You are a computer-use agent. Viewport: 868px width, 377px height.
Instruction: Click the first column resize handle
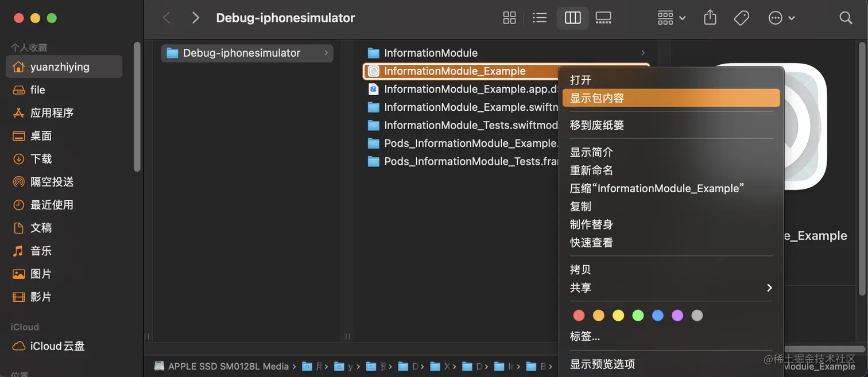click(x=146, y=336)
